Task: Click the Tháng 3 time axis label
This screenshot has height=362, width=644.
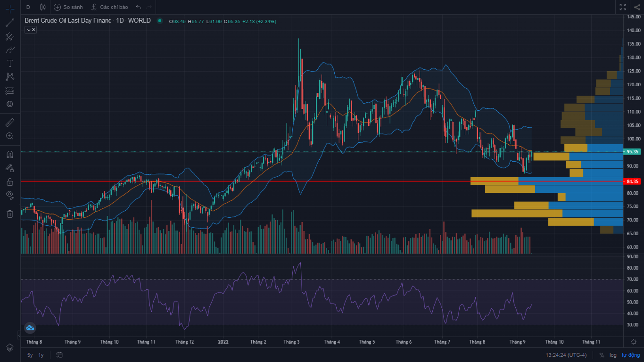Action: (x=292, y=342)
